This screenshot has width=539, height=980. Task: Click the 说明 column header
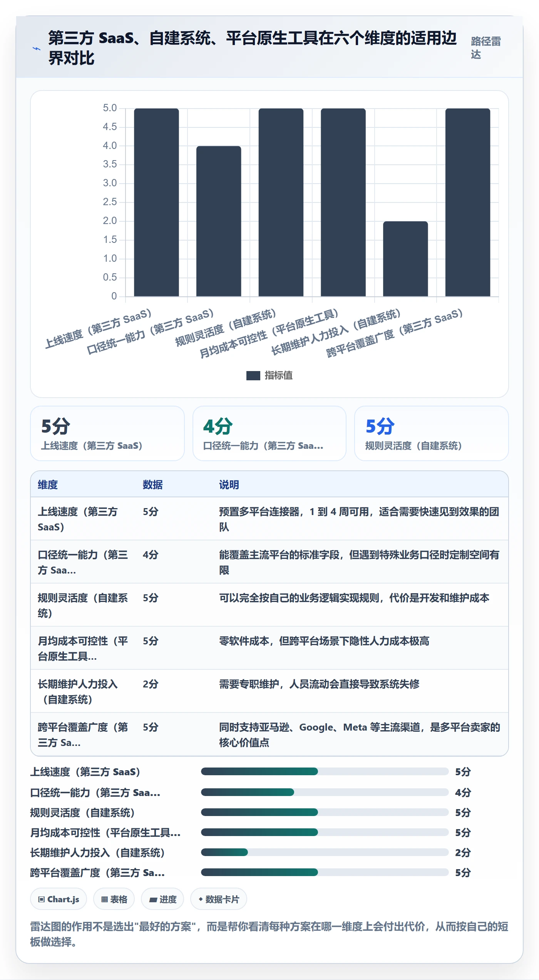pyautogui.click(x=229, y=485)
